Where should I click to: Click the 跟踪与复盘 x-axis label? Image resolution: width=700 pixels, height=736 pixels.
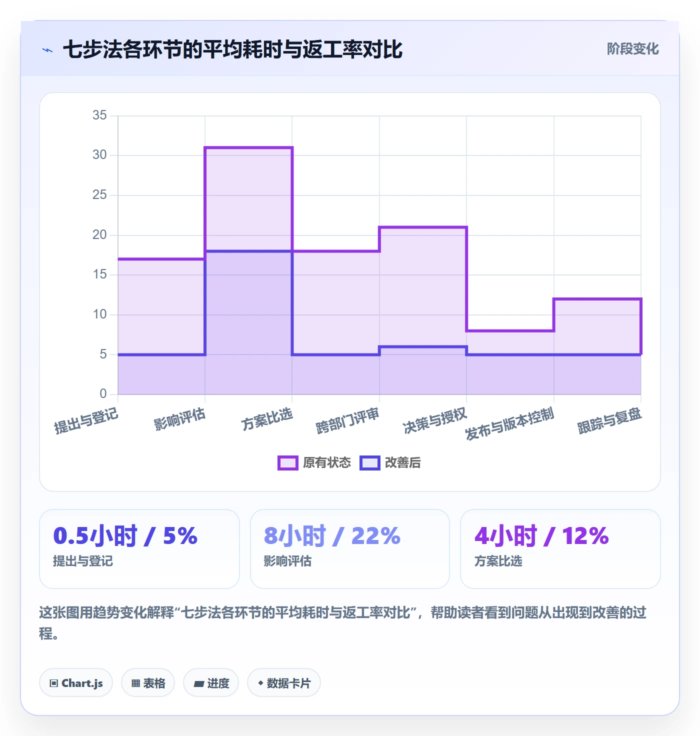(x=609, y=420)
